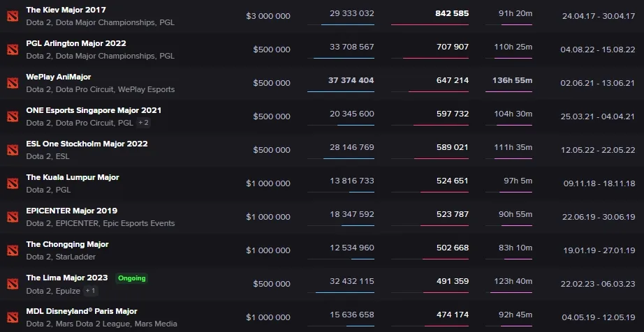Click hours watched value 37 374 404

tap(351, 80)
